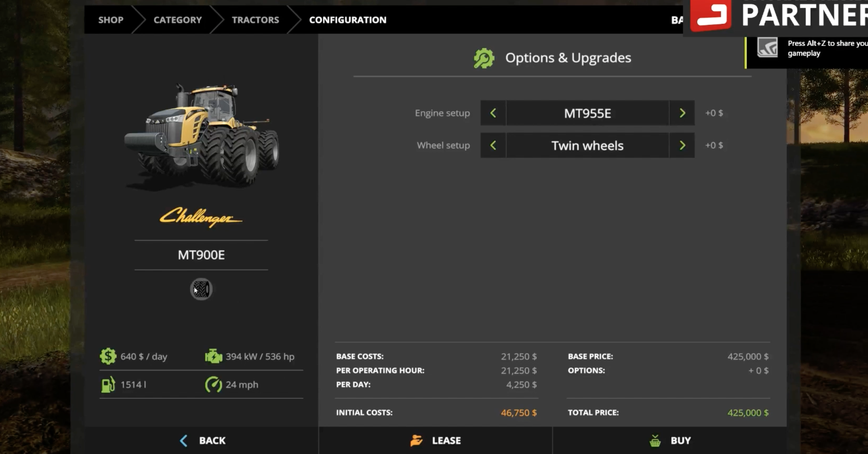Image resolution: width=868 pixels, height=454 pixels.
Task: Click the green wrench gear Options icon
Action: click(484, 58)
